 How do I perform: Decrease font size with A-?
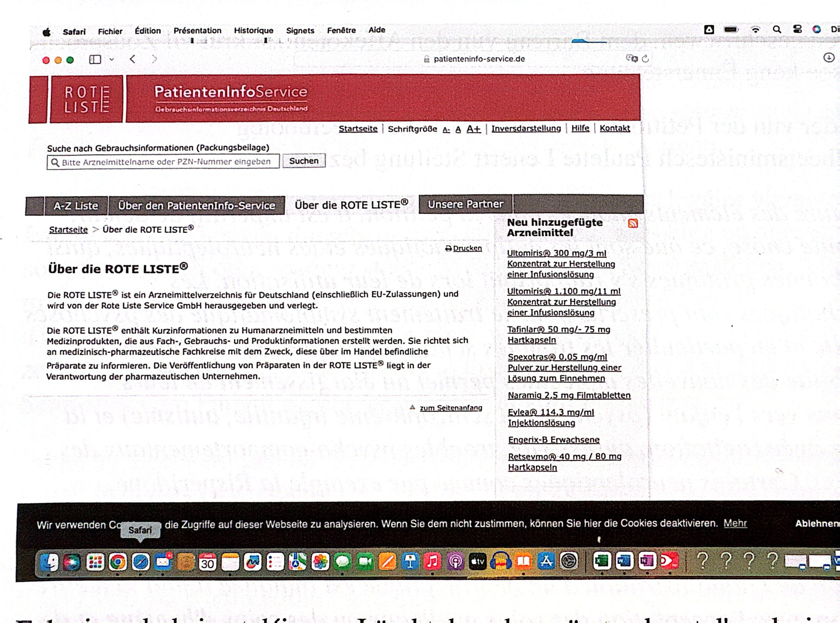[x=446, y=130]
